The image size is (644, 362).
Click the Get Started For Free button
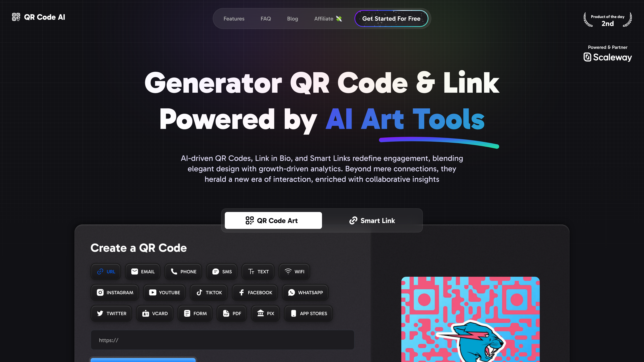coord(391,19)
